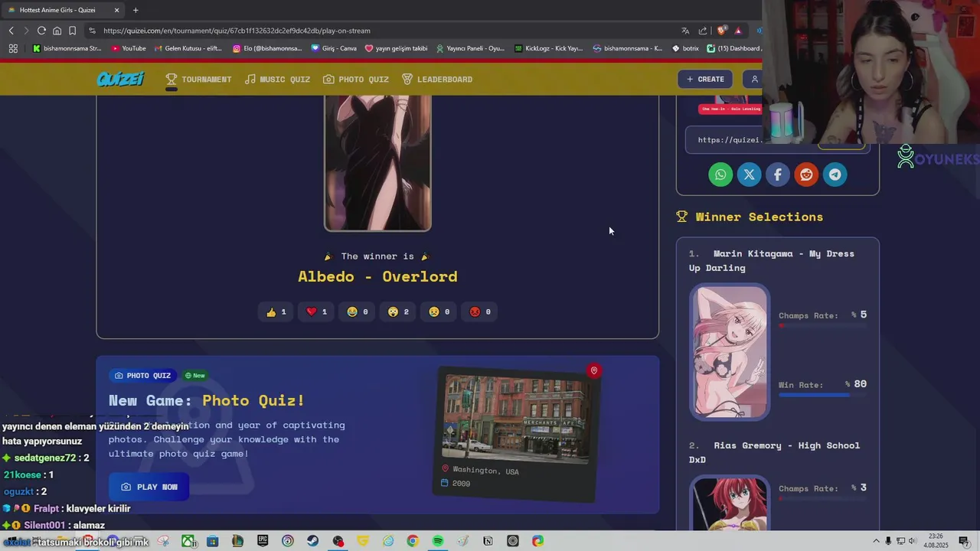Click the red map pin on photo card
This screenshot has height=551, width=980.
[x=593, y=371]
